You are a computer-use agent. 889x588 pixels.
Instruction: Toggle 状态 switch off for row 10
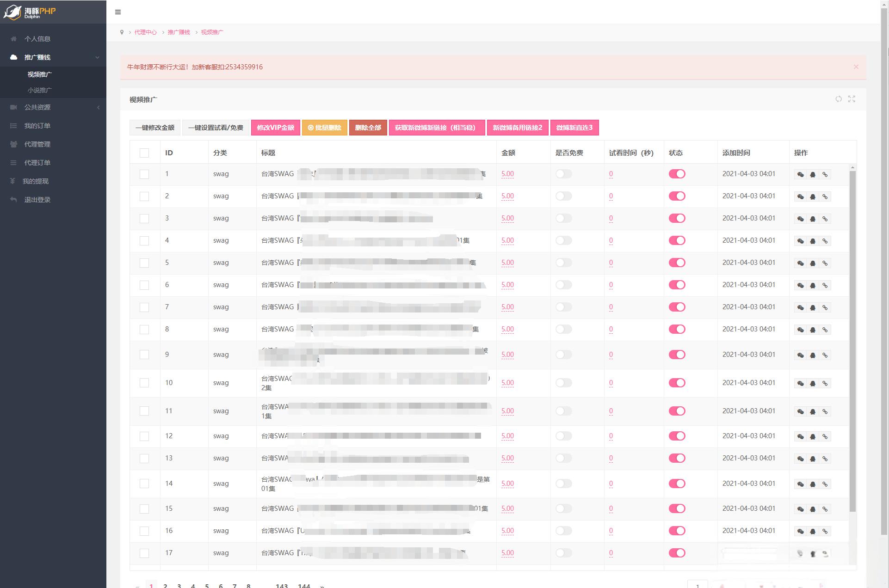(x=677, y=383)
